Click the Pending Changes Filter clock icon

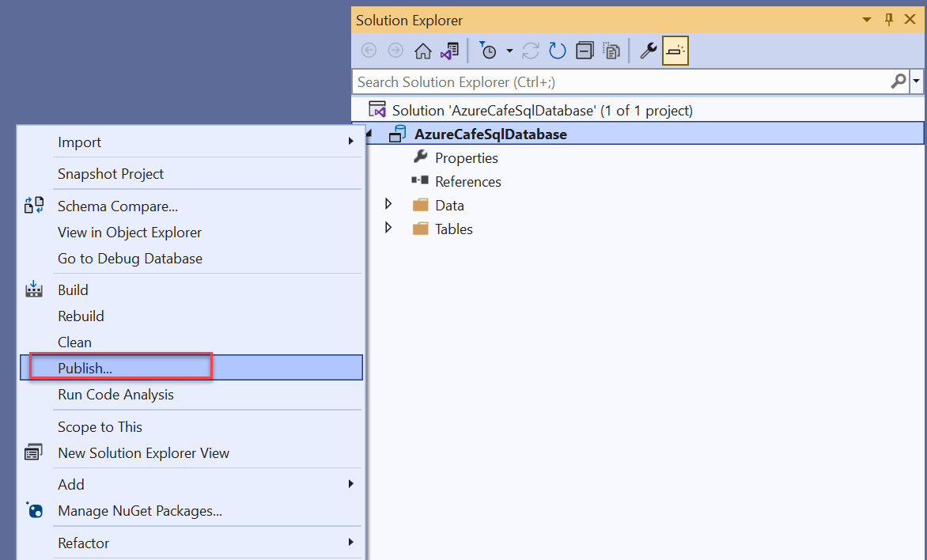pos(488,51)
